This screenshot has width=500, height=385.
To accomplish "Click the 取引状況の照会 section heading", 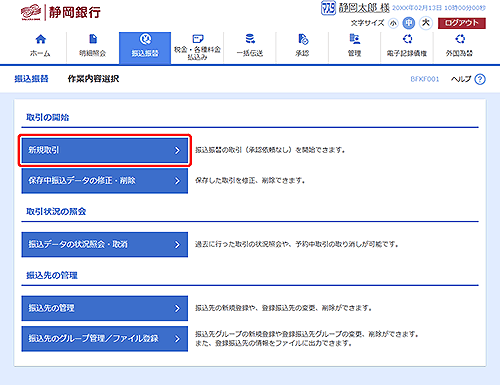I will (x=56, y=212).
